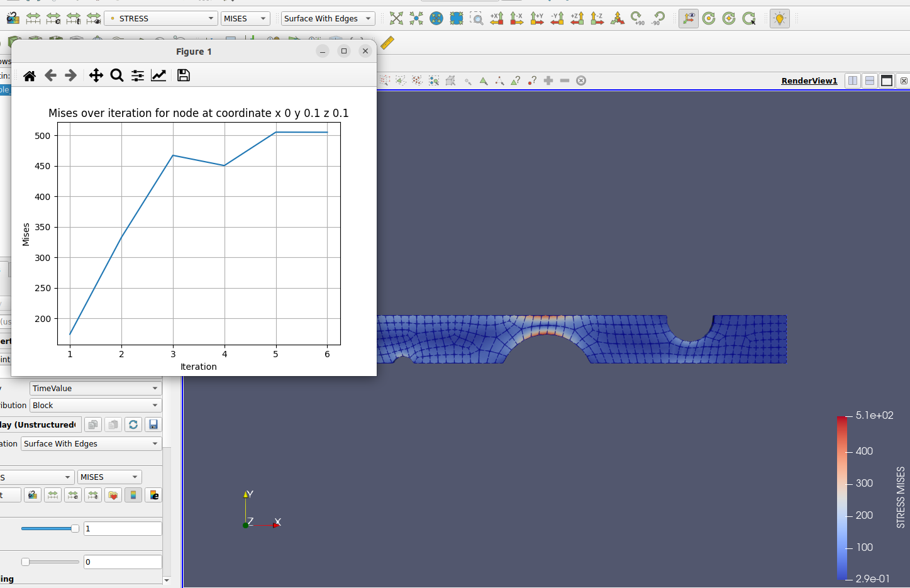Click the opacity value field showing 1
This screenshot has height=588, width=910.
[x=123, y=528]
